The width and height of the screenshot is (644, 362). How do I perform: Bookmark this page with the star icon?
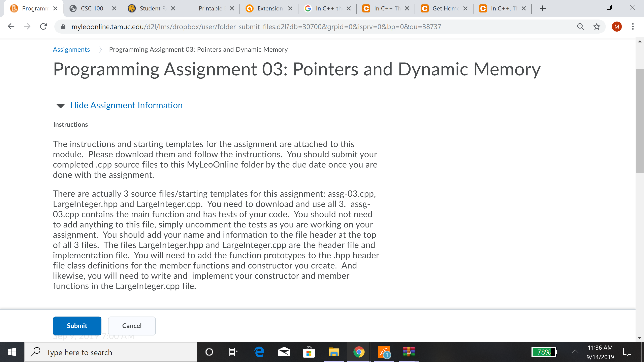click(597, 27)
